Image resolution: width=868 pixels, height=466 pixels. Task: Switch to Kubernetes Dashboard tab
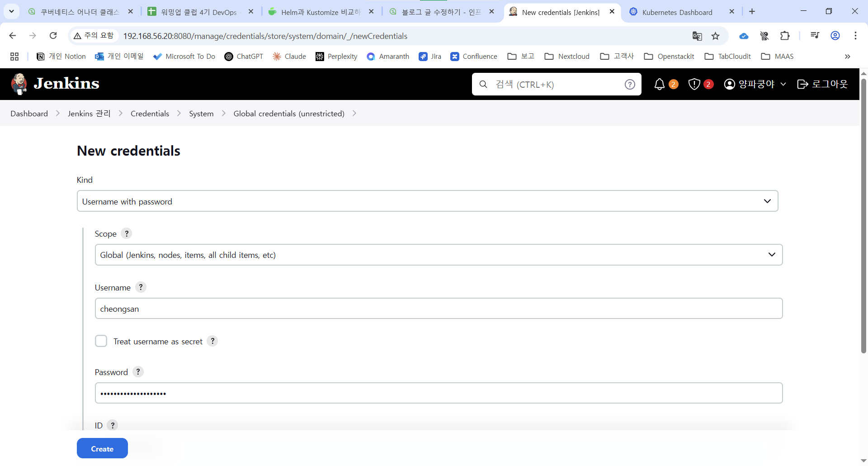pos(677,12)
